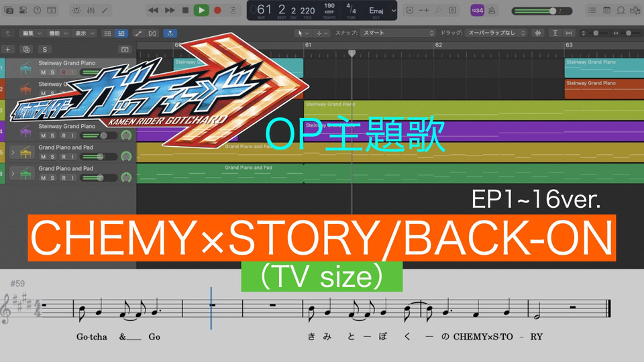Toggle horizontal auto zoom icon

pyautogui.click(x=569, y=34)
